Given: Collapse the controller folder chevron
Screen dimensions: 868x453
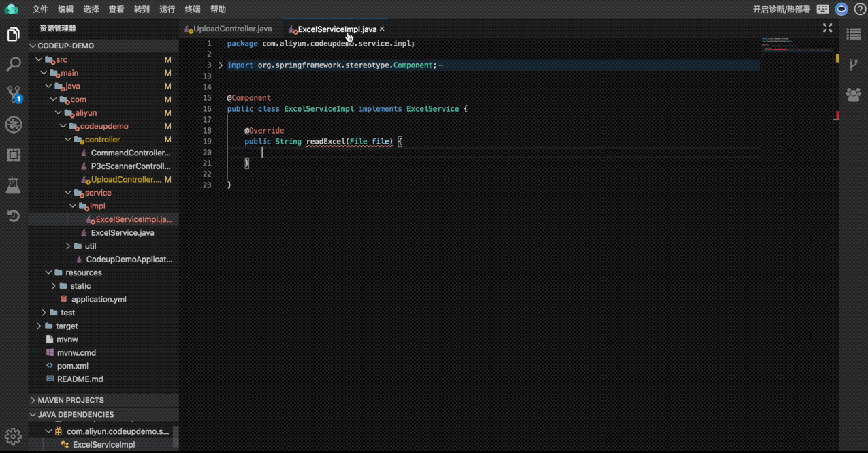Looking at the screenshot, I should pyautogui.click(x=68, y=140).
